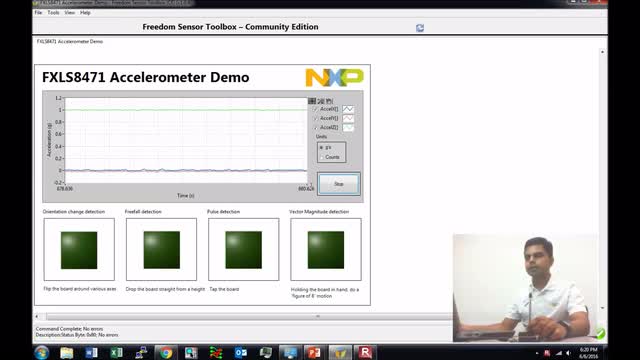This screenshot has height=360, width=640.
Task: Select the graph zoom tool icon
Action: [x=321, y=101]
